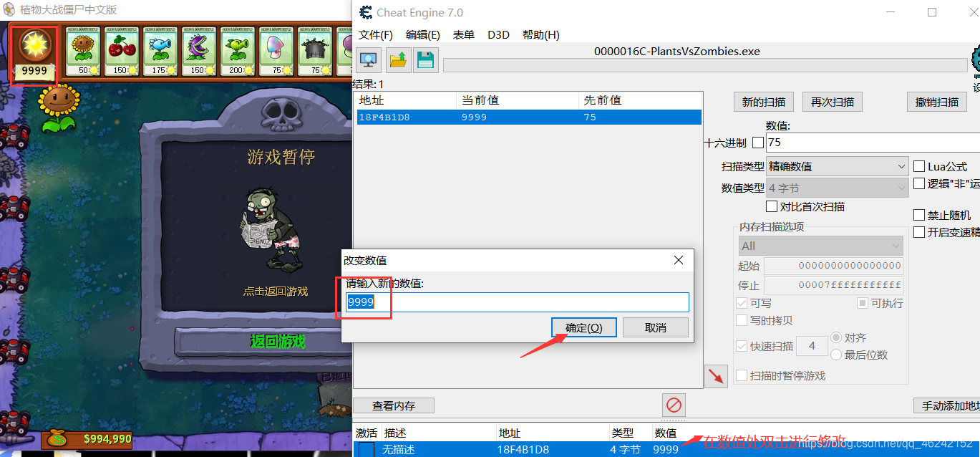The width and height of the screenshot is (980, 457).
Task: Open the 文件(F) menu
Action: tap(376, 34)
